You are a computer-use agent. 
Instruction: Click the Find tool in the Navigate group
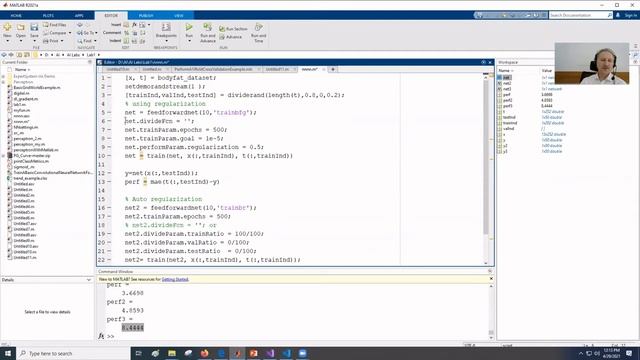(85, 41)
